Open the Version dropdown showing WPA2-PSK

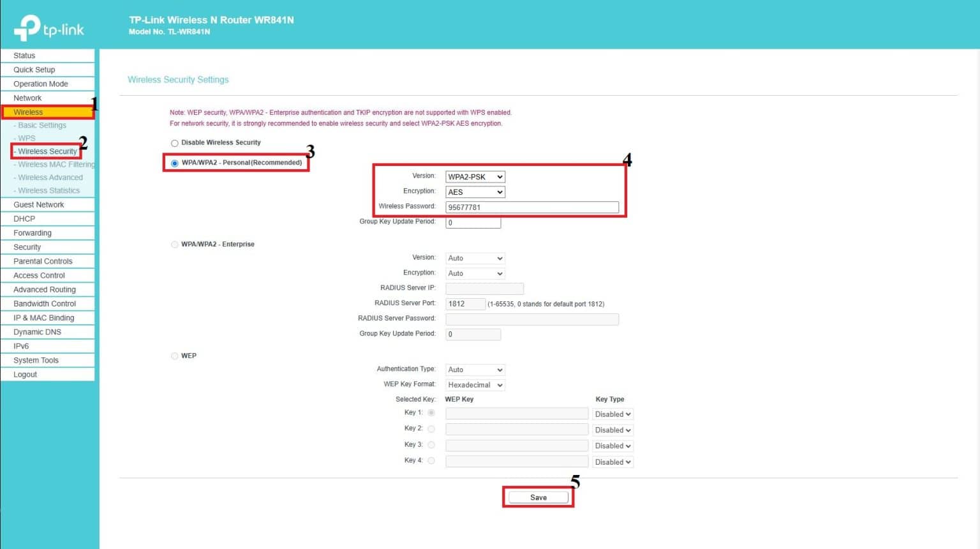coord(475,176)
